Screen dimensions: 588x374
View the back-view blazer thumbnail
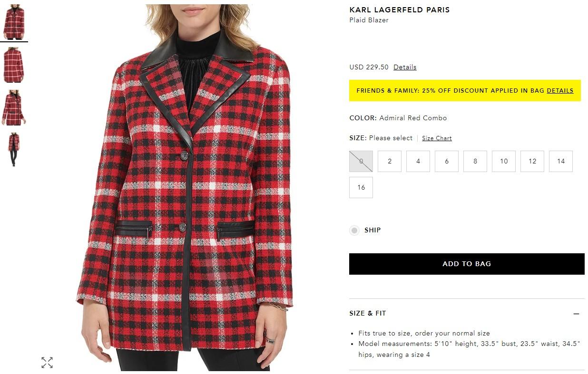[14, 65]
